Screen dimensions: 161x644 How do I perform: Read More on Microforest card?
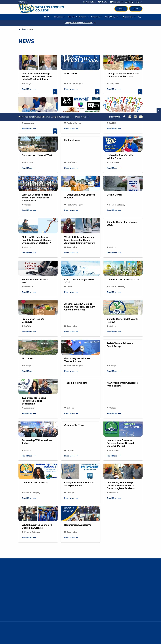pos(29,371)
